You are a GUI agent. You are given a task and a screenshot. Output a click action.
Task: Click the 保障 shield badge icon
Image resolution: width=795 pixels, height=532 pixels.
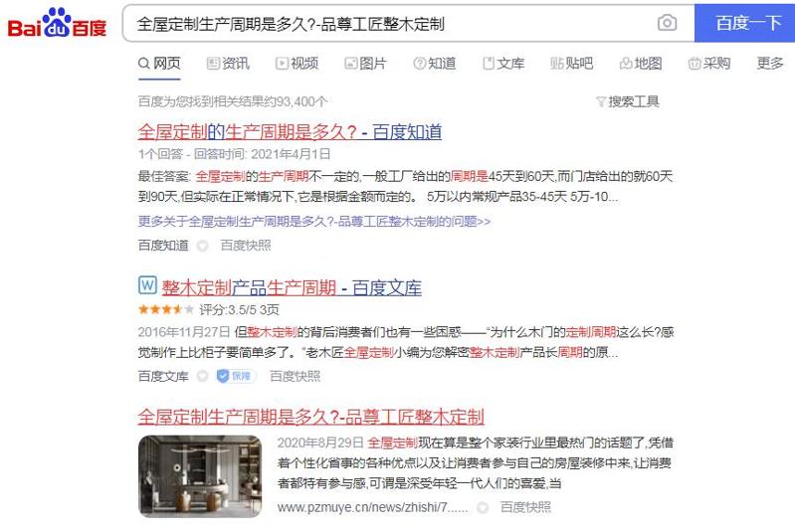tap(223, 376)
